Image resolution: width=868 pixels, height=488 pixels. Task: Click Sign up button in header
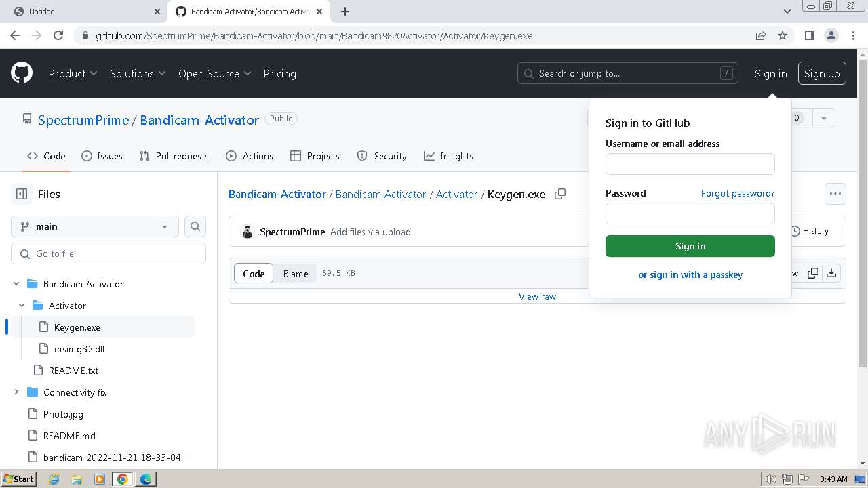coord(822,73)
